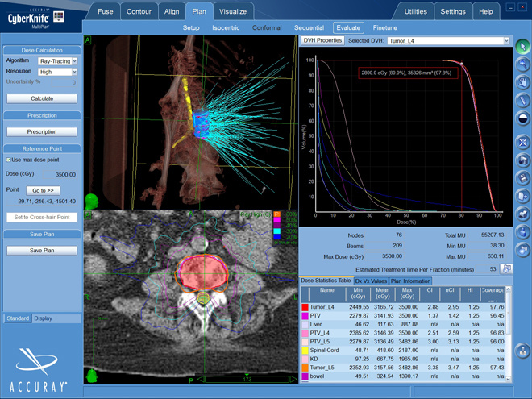Image resolution: width=532 pixels, height=399 pixels.
Task: Click the export arrow icon in right toolbar
Action: tap(523, 196)
